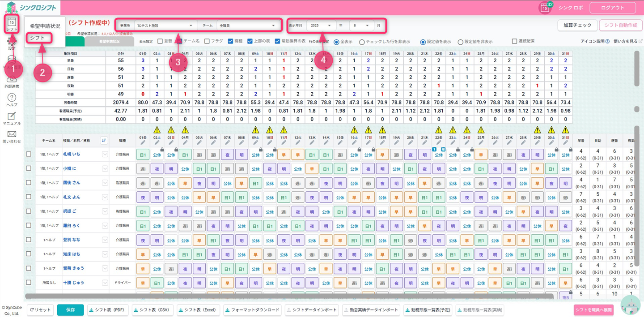
Task: Click the pencil edit icon under 15金
Action: pos(340,143)
